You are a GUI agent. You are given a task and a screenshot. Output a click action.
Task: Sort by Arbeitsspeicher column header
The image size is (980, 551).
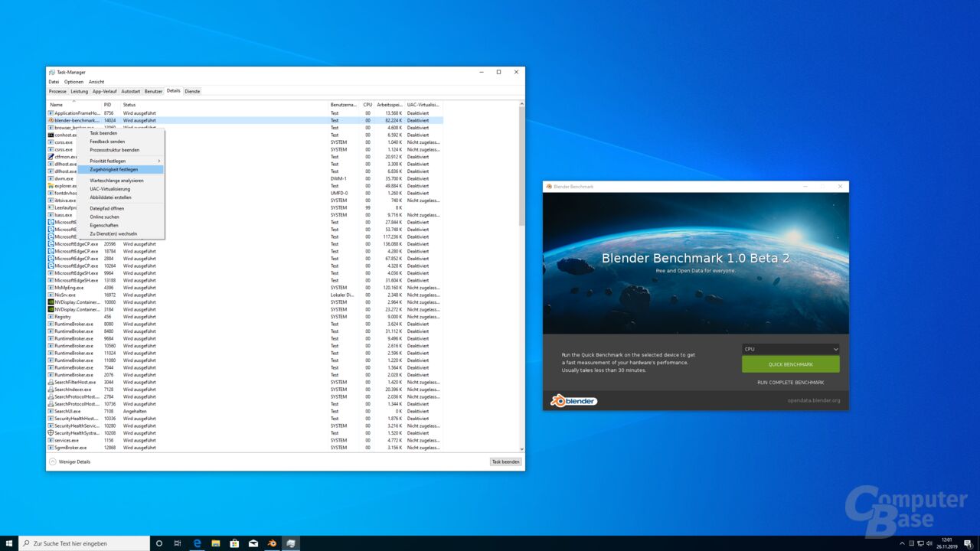(x=390, y=105)
